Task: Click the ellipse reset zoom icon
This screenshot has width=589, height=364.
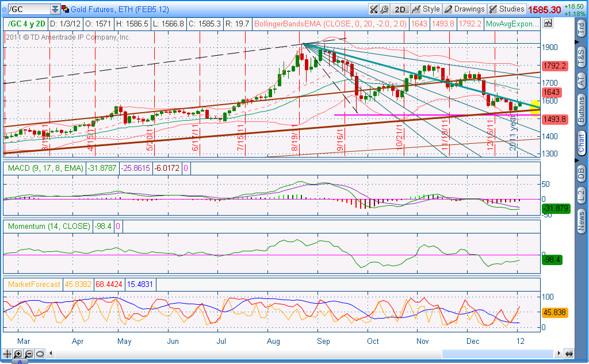Action: pos(40,354)
